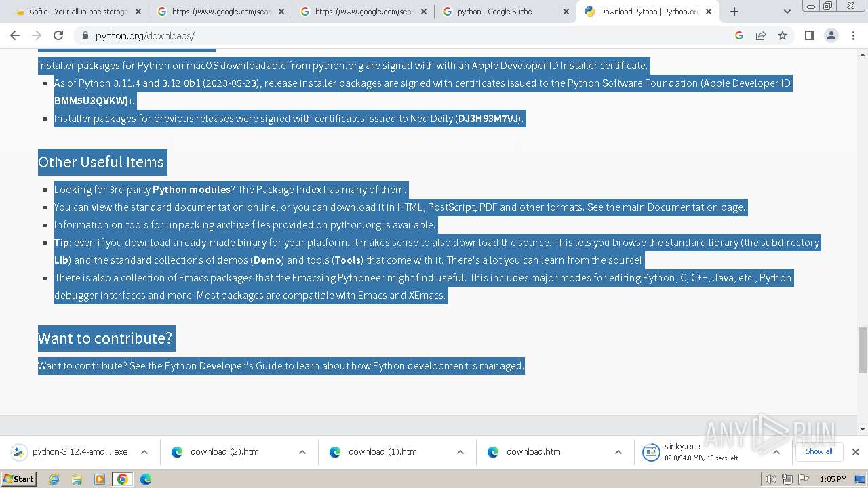Open the Windows Start menu

coord(19,479)
